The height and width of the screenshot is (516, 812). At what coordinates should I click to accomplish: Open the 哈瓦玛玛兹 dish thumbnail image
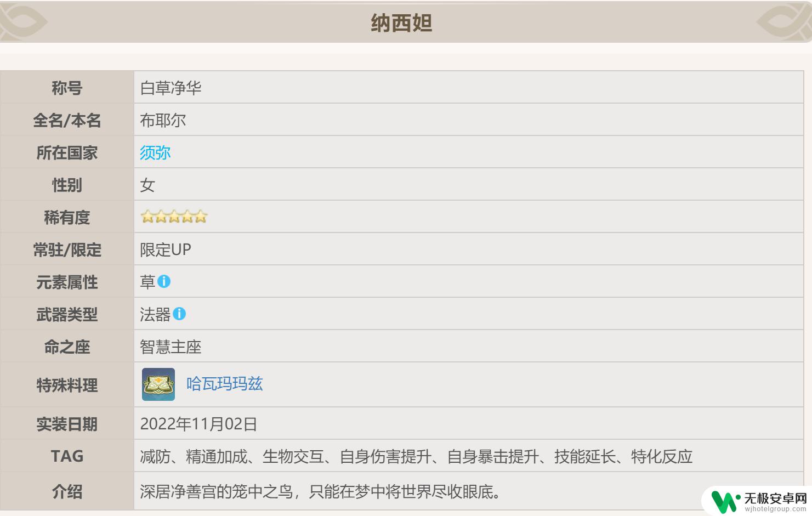point(158,384)
